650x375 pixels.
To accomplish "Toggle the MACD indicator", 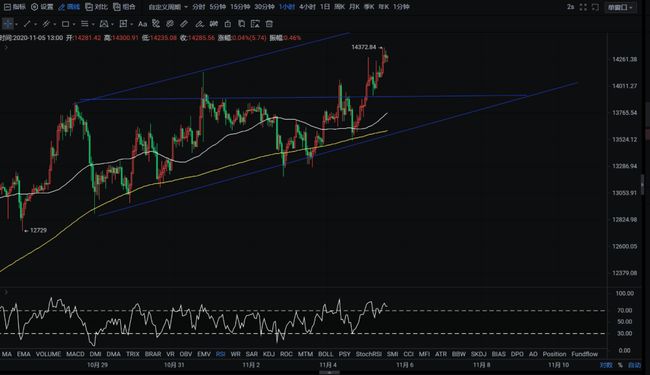I will coord(75,354).
